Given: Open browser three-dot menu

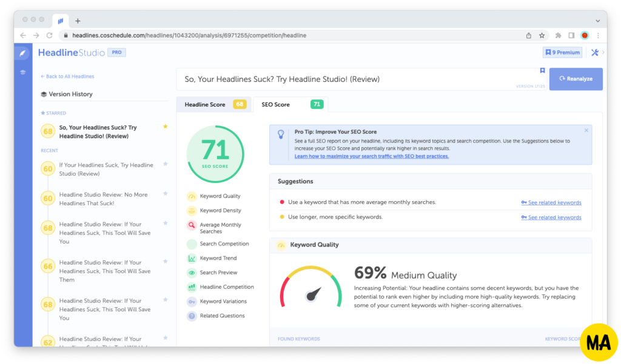Looking at the screenshot, I should tap(598, 35).
